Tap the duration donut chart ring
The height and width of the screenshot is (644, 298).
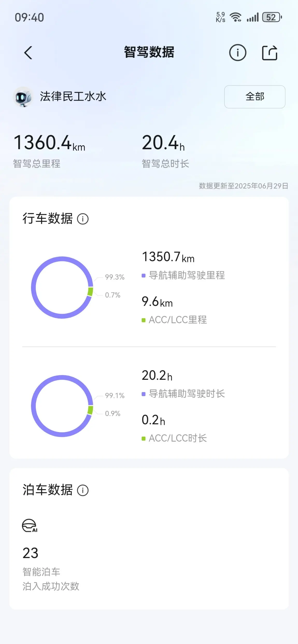(x=62, y=406)
